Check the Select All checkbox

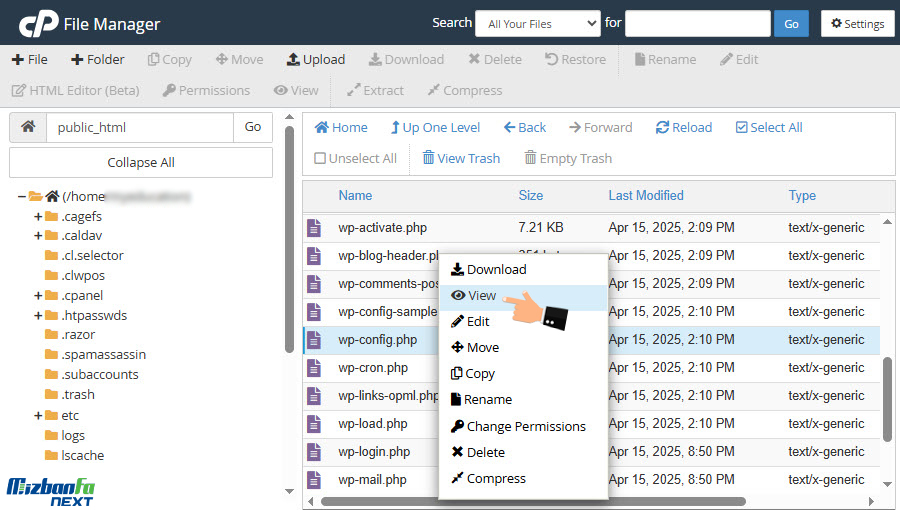(741, 128)
